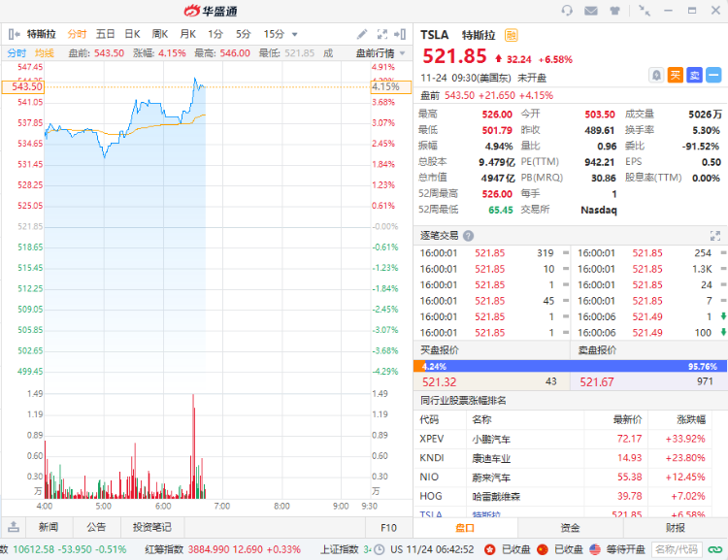Click the blue 95.76% sell ratio bar

coord(576,366)
